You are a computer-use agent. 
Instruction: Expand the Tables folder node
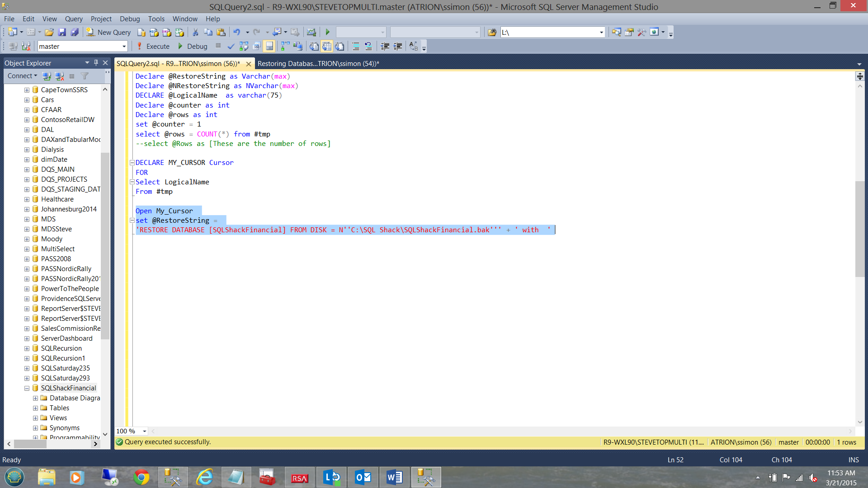35,408
